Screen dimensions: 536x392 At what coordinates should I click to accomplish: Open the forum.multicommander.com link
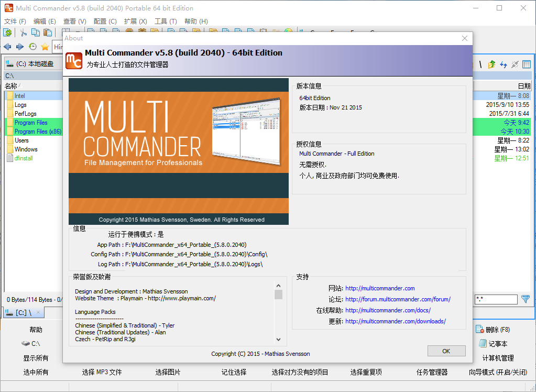398,299
